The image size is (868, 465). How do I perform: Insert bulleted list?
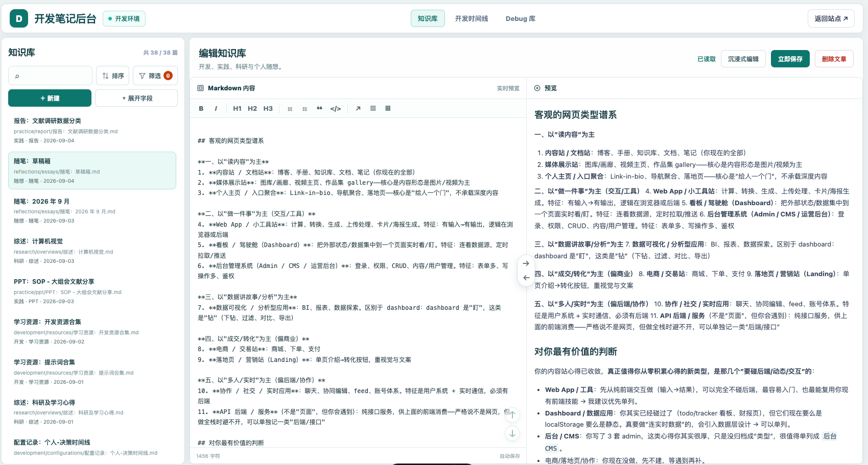[290, 109]
